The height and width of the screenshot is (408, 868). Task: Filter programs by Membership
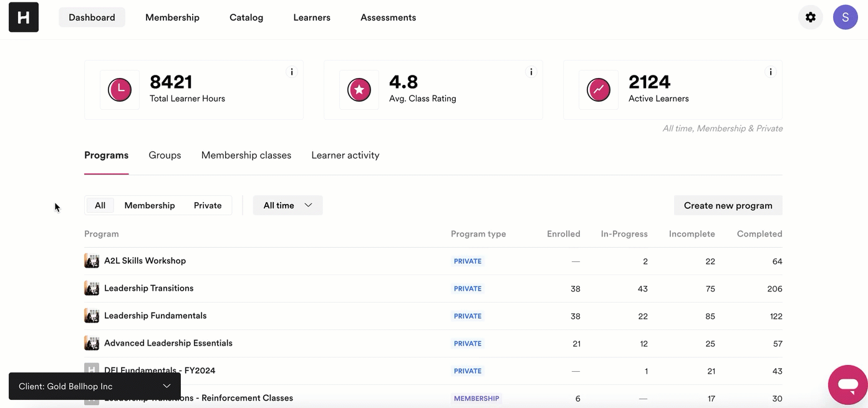(150, 205)
